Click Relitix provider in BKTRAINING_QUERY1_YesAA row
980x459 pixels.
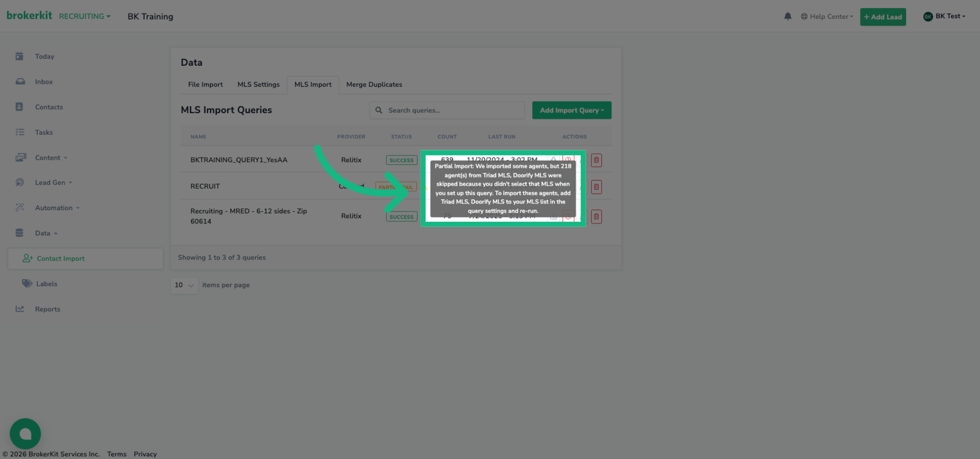coord(351,160)
